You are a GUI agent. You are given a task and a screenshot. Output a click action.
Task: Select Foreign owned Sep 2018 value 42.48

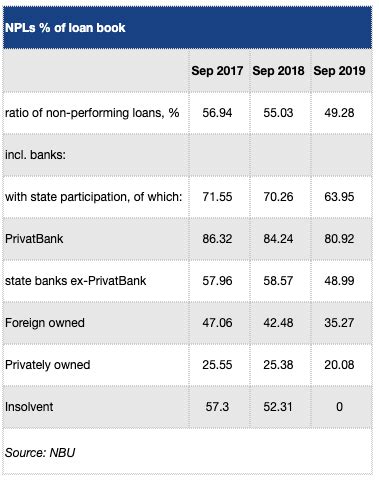tap(278, 323)
